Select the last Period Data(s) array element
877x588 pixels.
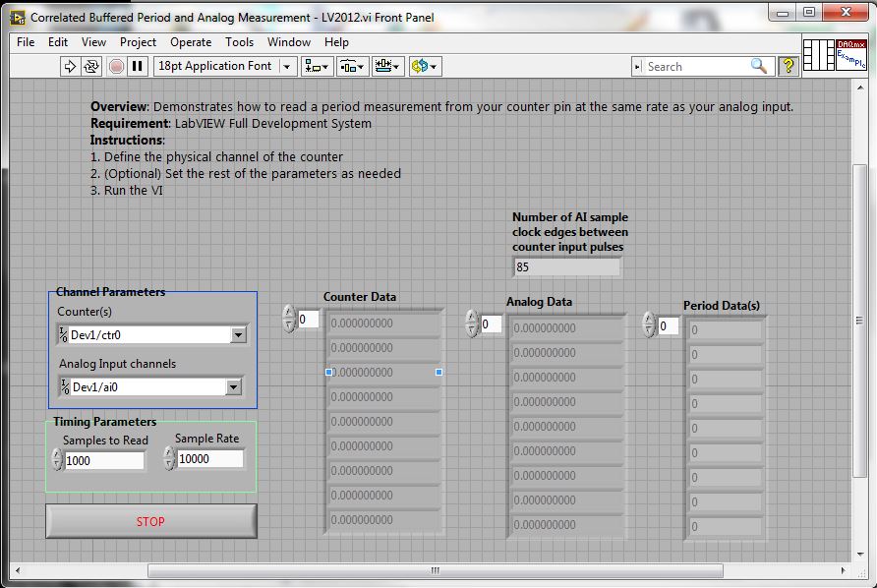[725, 526]
